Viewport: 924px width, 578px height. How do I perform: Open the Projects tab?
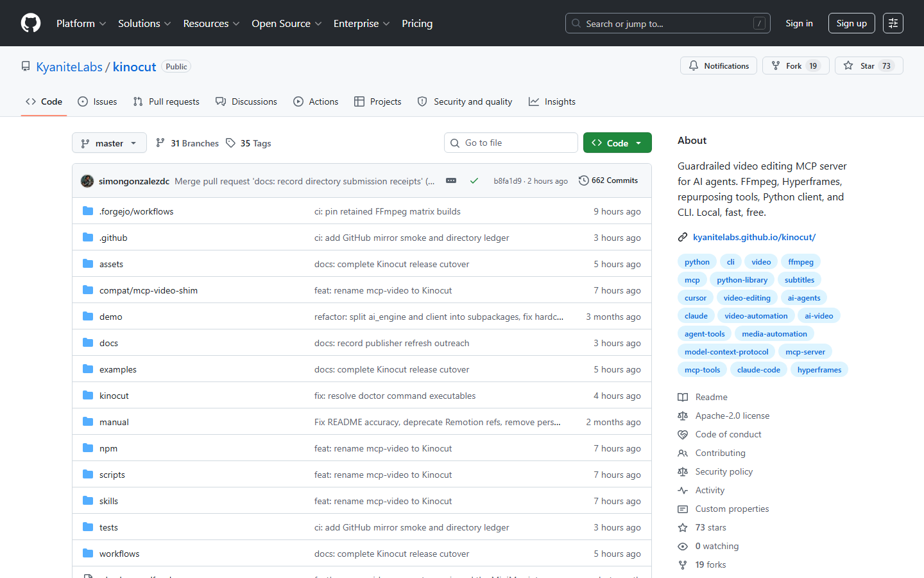tap(378, 101)
